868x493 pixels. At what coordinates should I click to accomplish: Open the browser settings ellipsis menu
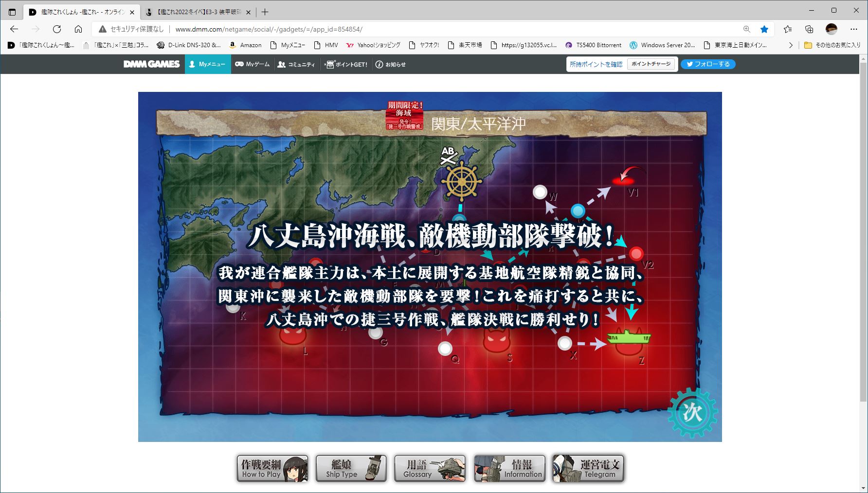pyautogui.click(x=854, y=29)
